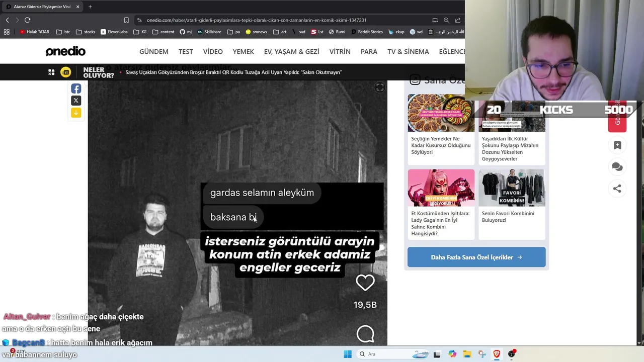
Task: Open the wd WordPress bookmark
Action: [x=416, y=32]
